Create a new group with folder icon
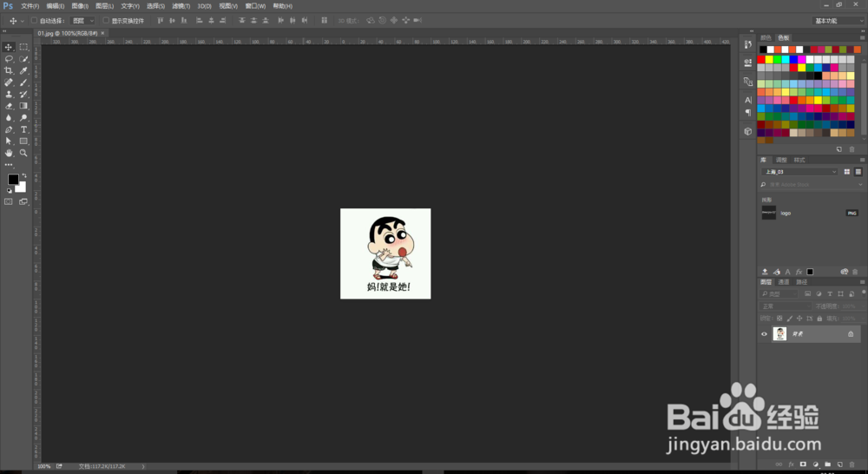The width and height of the screenshot is (868, 474). 827,464
